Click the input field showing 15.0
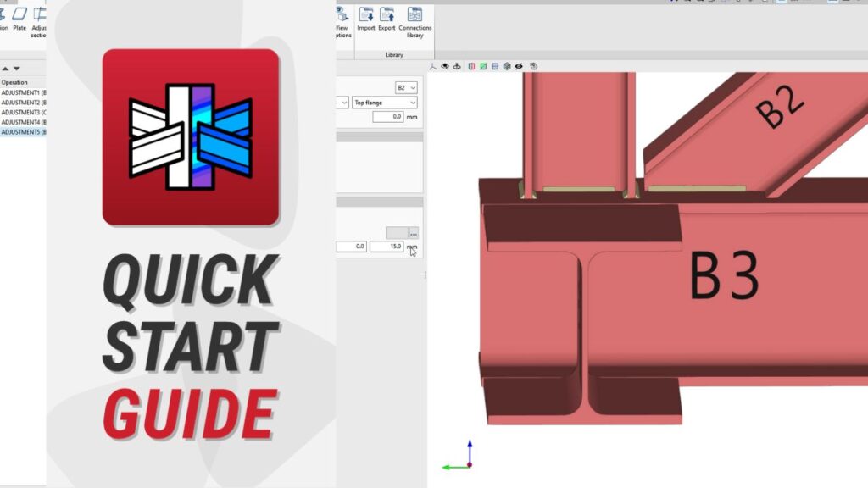868x488 pixels. [387, 247]
